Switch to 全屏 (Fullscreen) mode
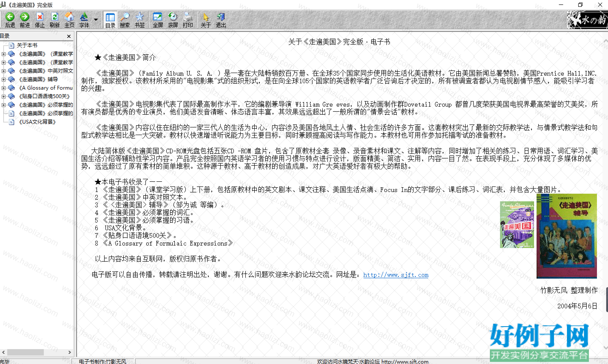Image resolution: width=608 pixels, height=364 pixels. pos(158,20)
